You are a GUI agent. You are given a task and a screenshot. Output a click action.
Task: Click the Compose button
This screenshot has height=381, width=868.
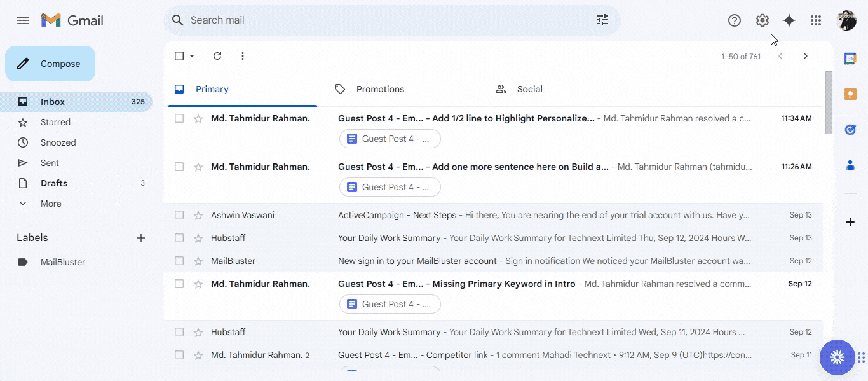click(50, 64)
